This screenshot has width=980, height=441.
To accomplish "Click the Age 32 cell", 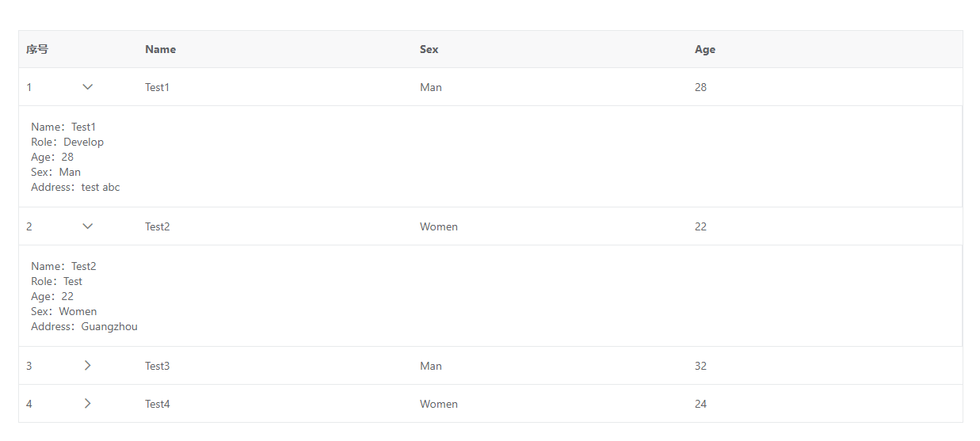I will (700, 366).
